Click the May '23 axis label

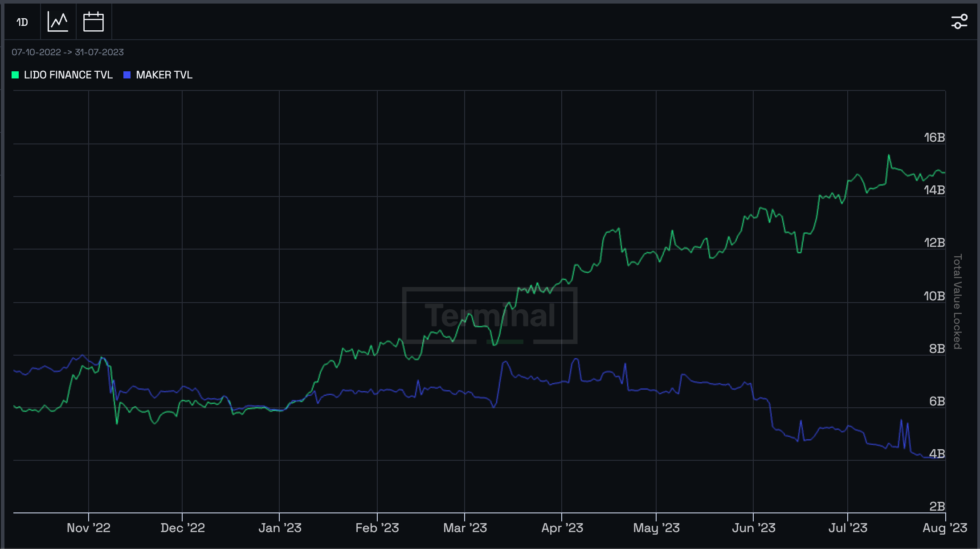(657, 528)
